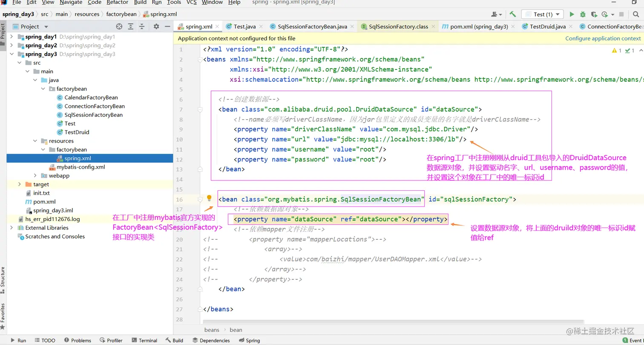This screenshot has height=345, width=644.
Task: Close the TestDruid.java tab
Action: pyautogui.click(x=570, y=26)
